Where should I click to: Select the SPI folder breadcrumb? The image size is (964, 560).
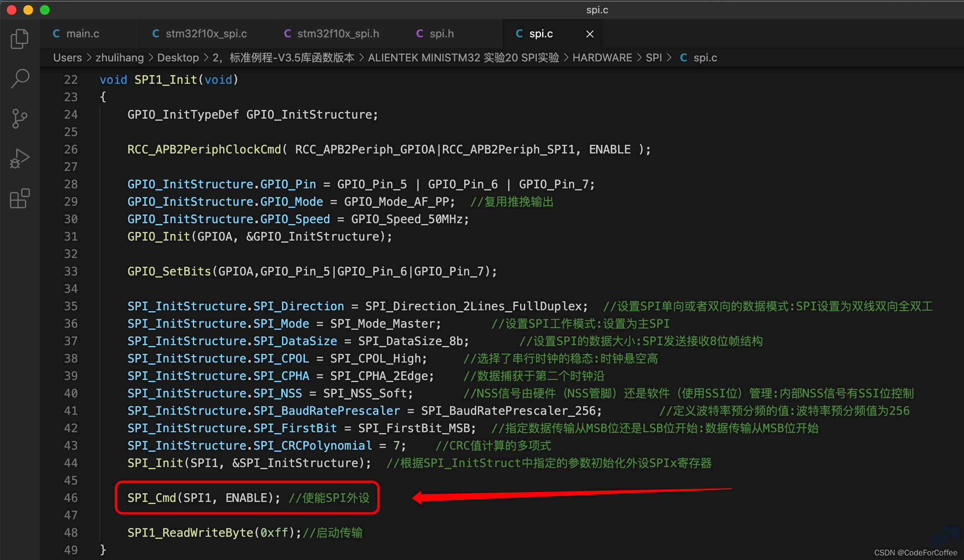coord(654,58)
